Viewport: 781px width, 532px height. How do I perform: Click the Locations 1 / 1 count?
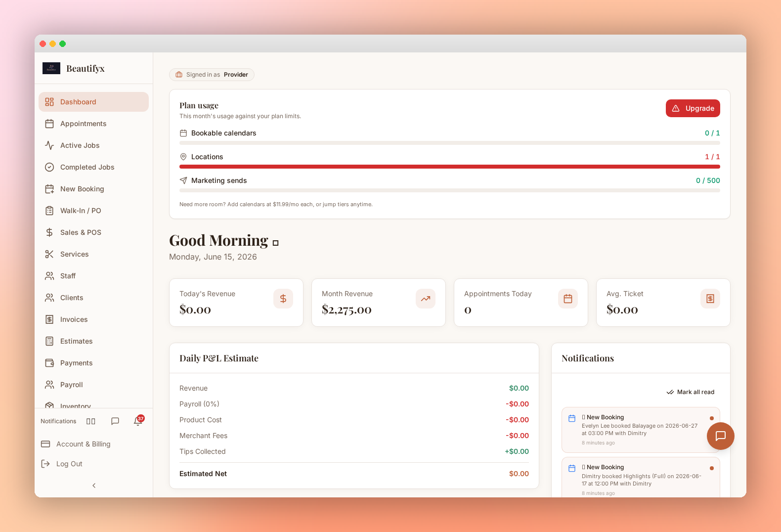point(712,157)
